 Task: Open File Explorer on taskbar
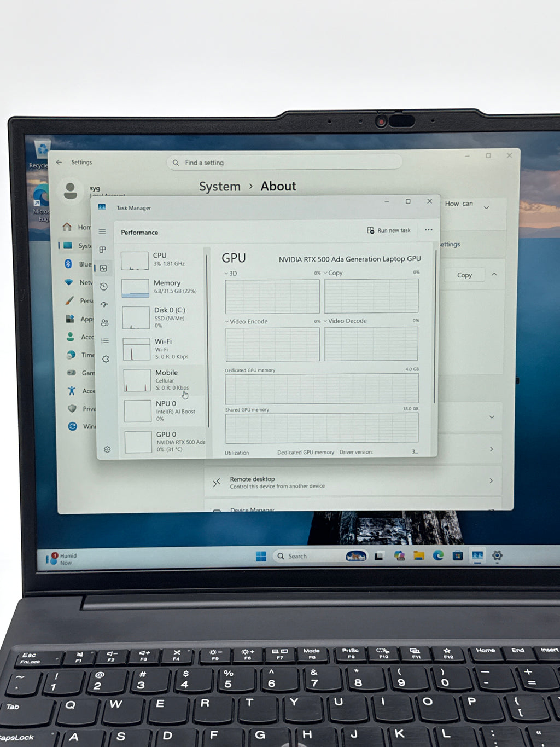419,556
